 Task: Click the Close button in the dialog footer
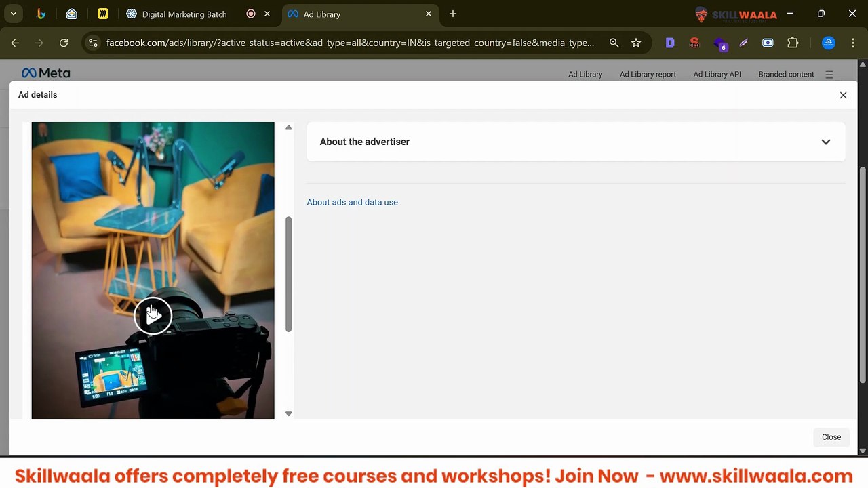coord(831,437)
